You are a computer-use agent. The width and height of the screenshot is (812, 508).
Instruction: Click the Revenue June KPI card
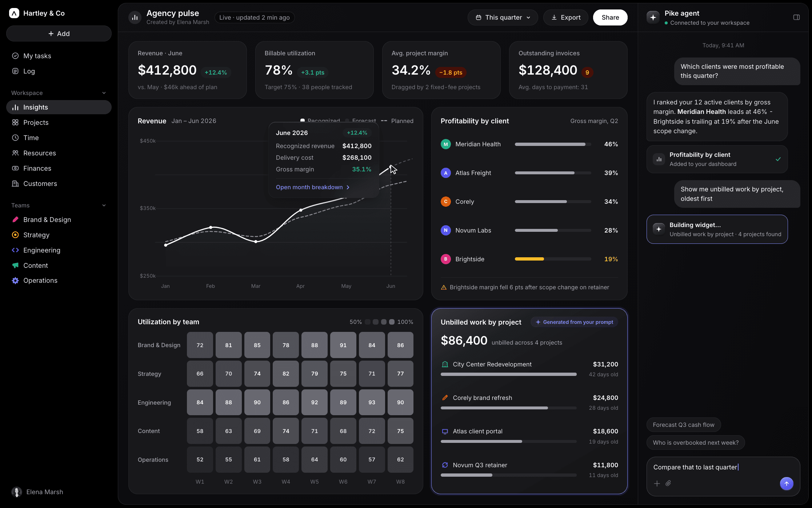(188, 70)
